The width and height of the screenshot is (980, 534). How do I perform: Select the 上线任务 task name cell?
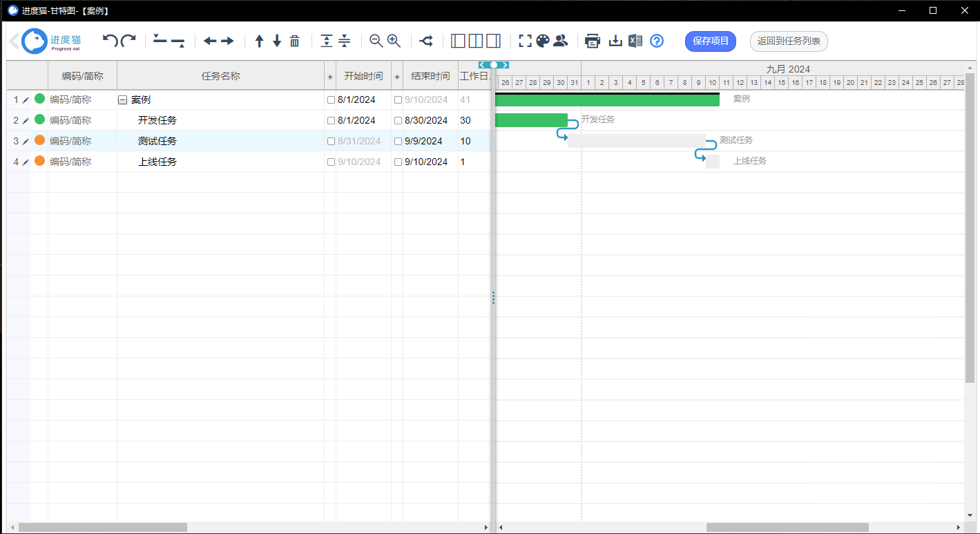(x=221, y=162)
